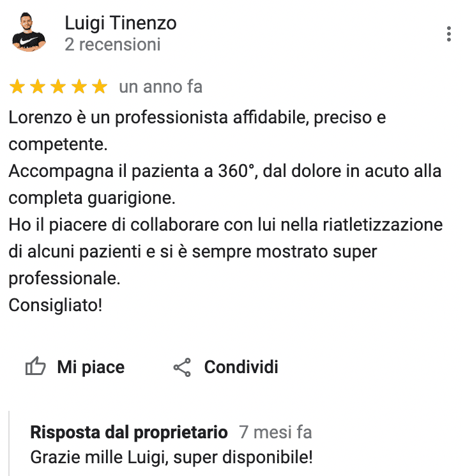This screenshot has width=463, height=476.
Task: Click the opening sentence "Lorenzo è un professionista"
Action: (118, 118)
